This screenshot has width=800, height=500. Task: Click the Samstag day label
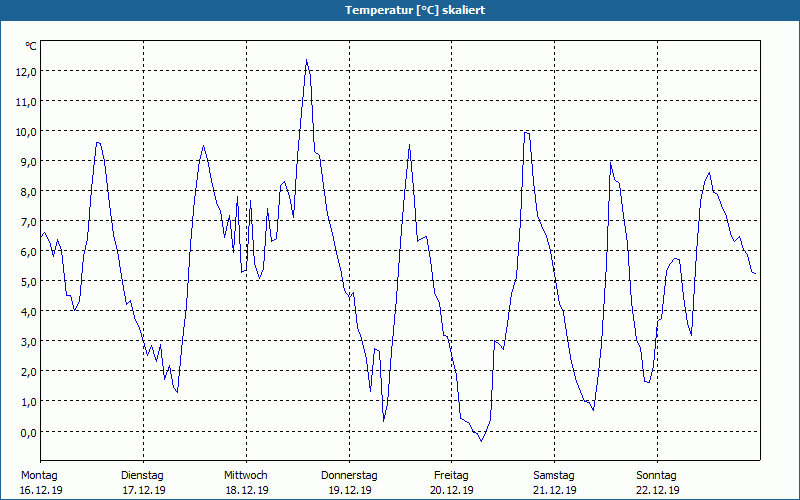(554, 476)
